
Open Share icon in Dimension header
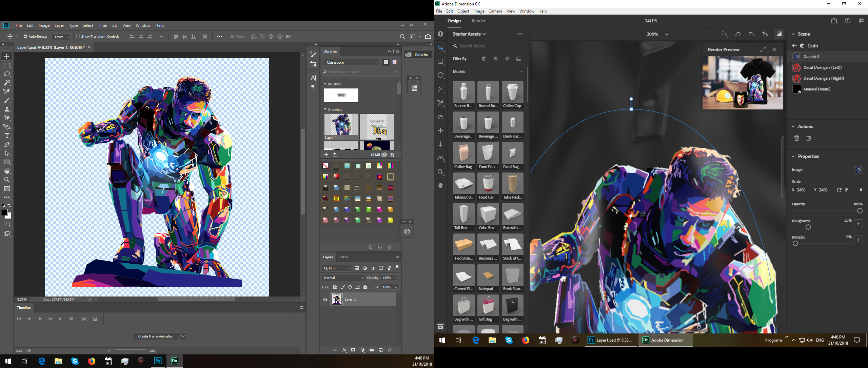(x=834, y=21)
